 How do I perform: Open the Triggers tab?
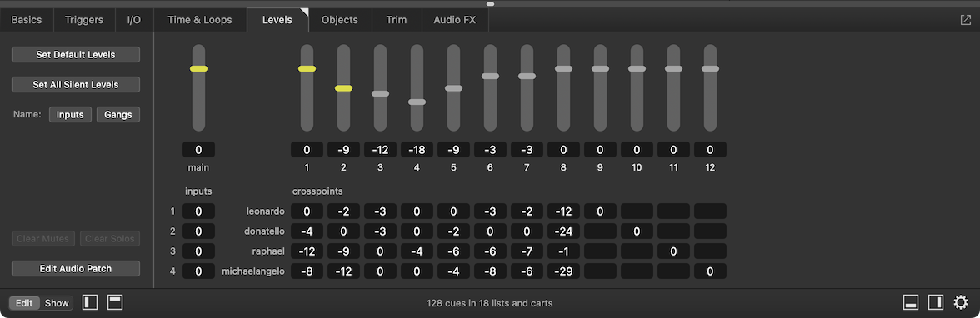click(84, 20)
